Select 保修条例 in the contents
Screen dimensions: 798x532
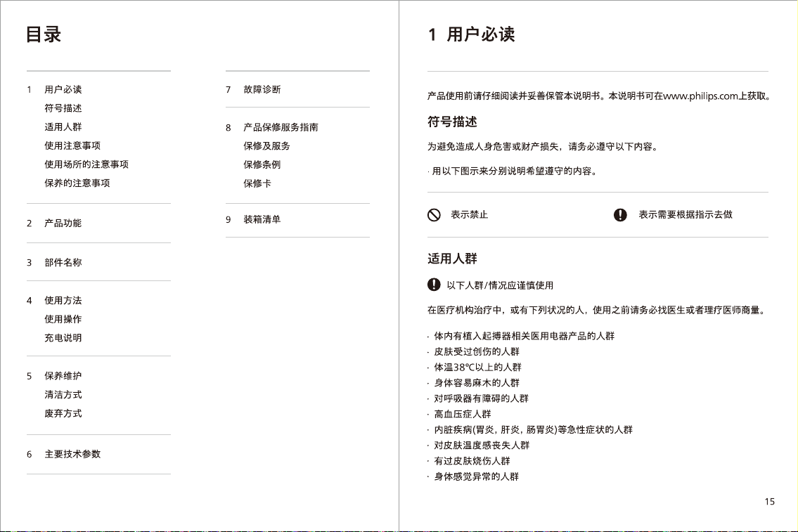(262, 164)
